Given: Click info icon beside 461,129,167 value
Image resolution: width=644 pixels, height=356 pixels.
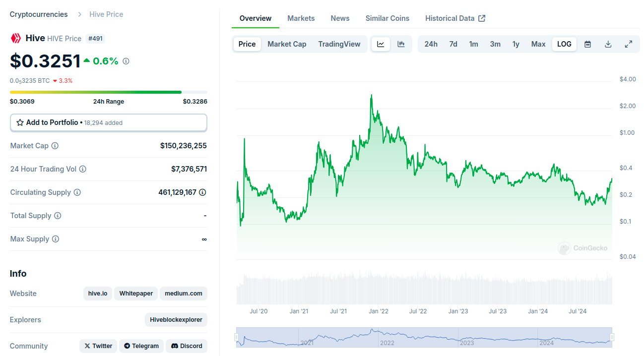Looking at the screenshot, I should tap(202, 192).
